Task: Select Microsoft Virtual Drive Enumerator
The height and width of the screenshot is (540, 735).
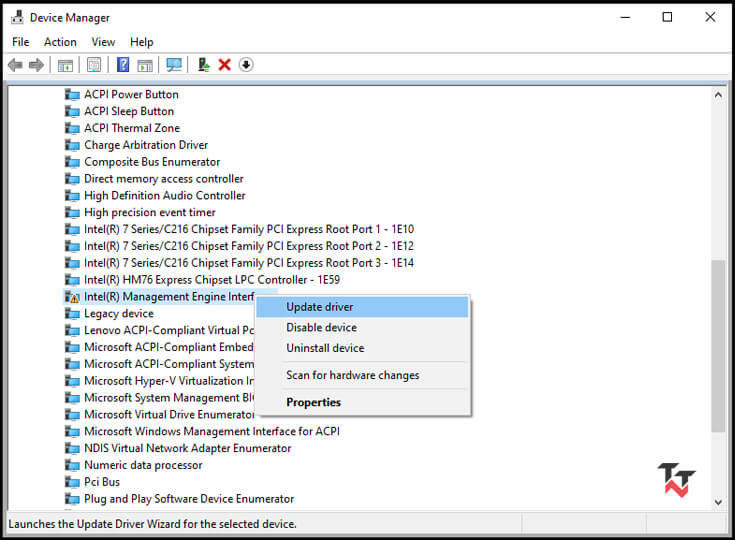Action: (169, 415)
